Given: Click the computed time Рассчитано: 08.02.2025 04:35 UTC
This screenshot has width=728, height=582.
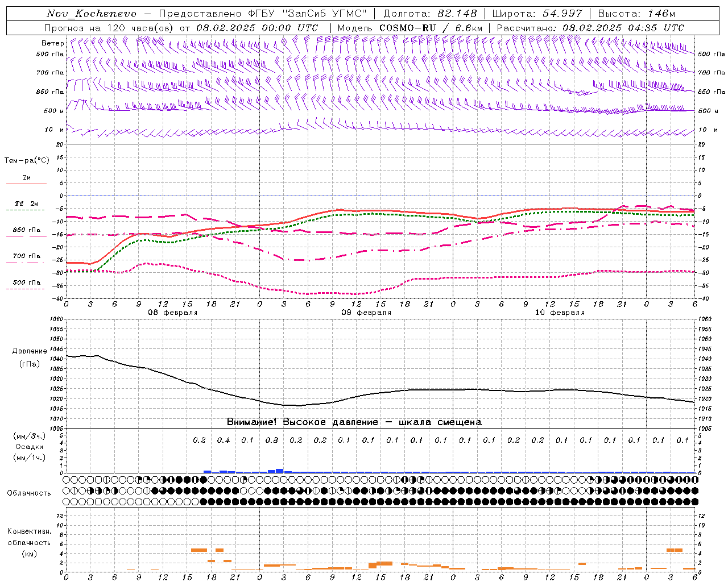Looking at the screenshot, I should point(590,28).
